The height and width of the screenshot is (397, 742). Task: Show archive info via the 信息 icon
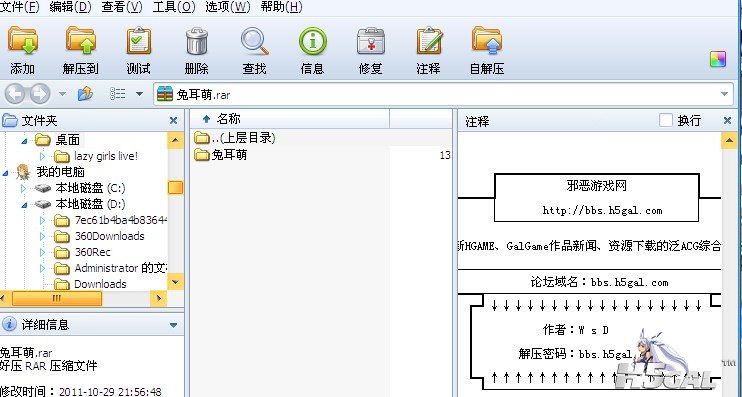coord(313,41)
